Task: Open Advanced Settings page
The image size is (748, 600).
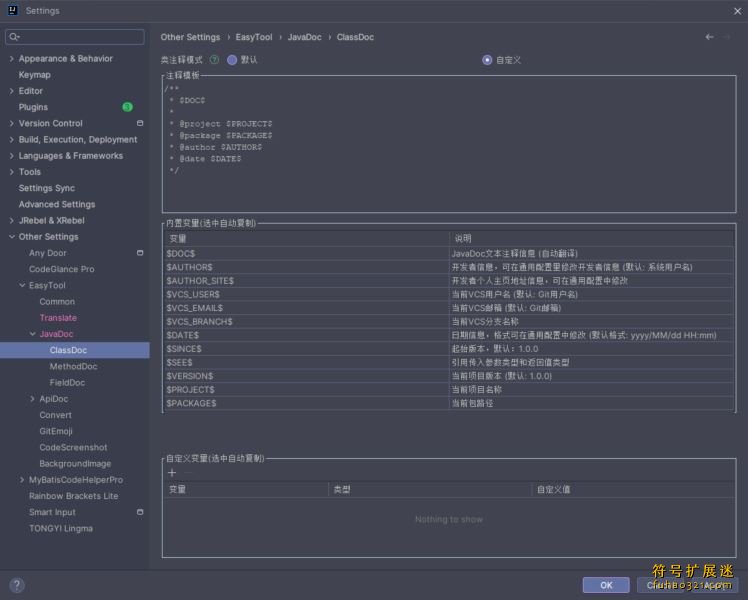Action: (x=57, y=204)
